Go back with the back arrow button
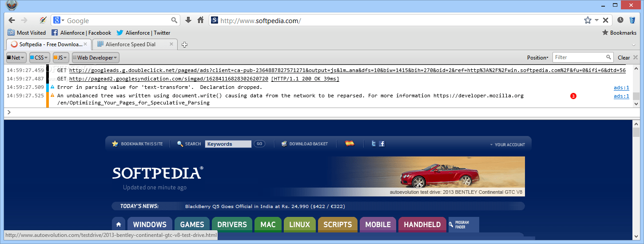The width and height of the screenshot is (644, 244). point(12,20)
